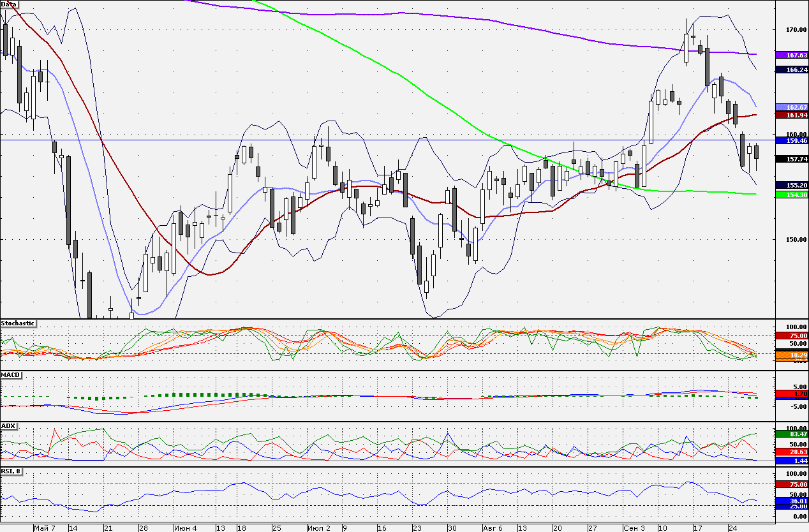Click the 21 date label
The image size is (809, 532).
pos(107,528)
